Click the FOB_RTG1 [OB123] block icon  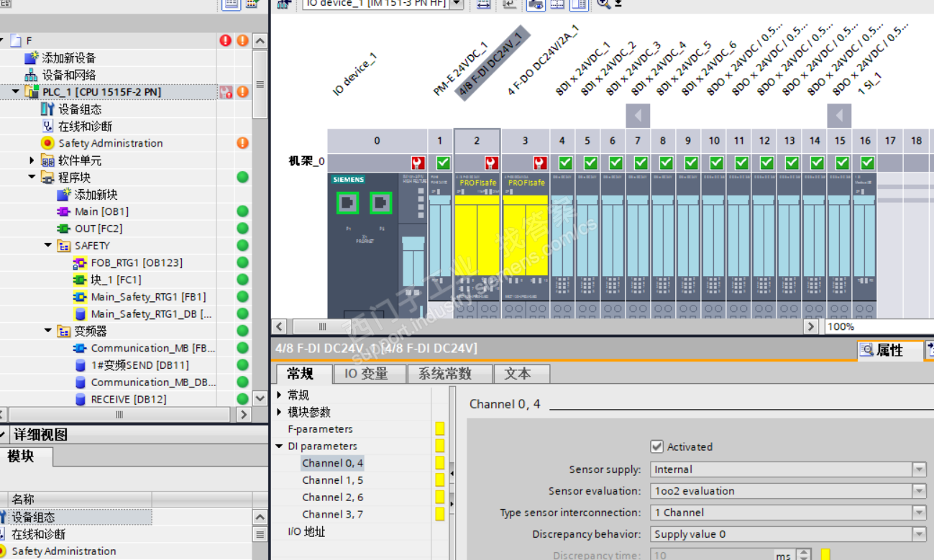point(80,262)
